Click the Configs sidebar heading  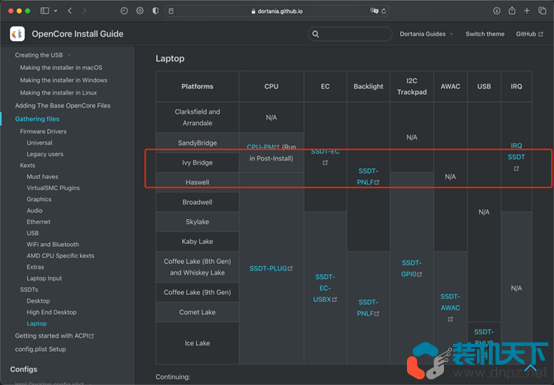click(x=23, y=369)
